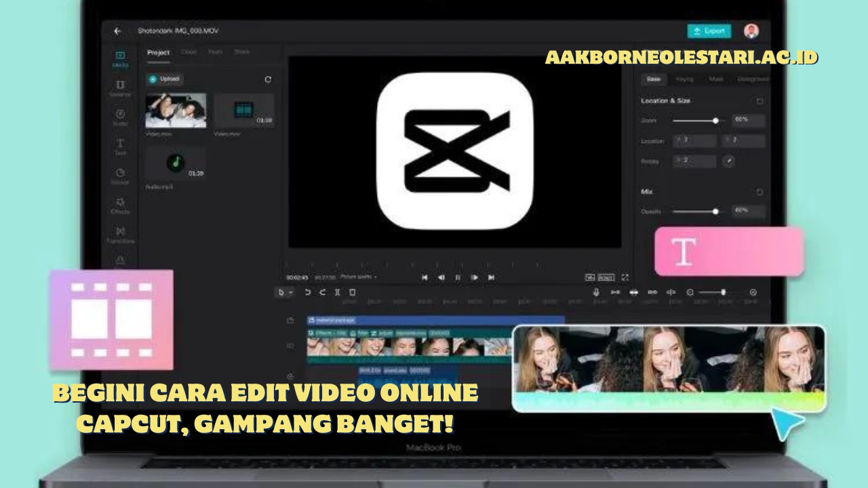The image size is (868, 488).
Task: Adjust the timeline zoom slider
Action: point(723,292)
